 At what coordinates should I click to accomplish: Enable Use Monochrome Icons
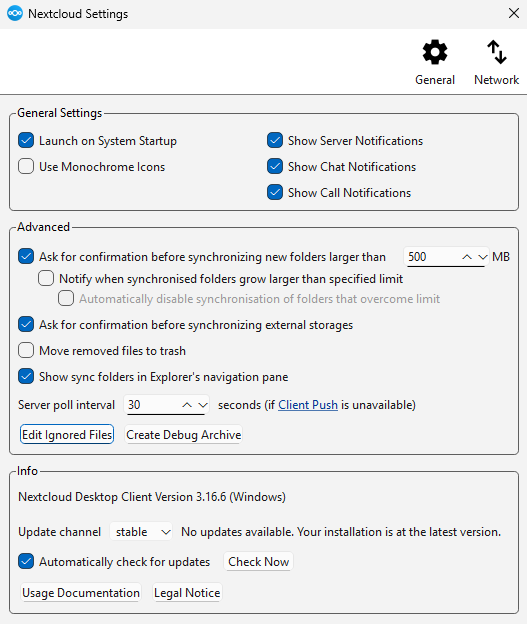click(x=26, y=166)
